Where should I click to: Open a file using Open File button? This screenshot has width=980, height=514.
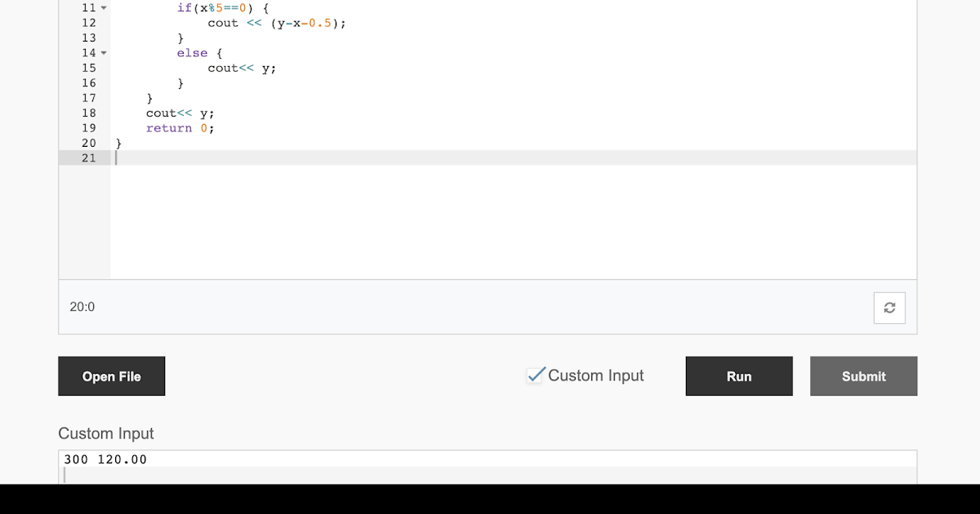[x=111, y=376]
